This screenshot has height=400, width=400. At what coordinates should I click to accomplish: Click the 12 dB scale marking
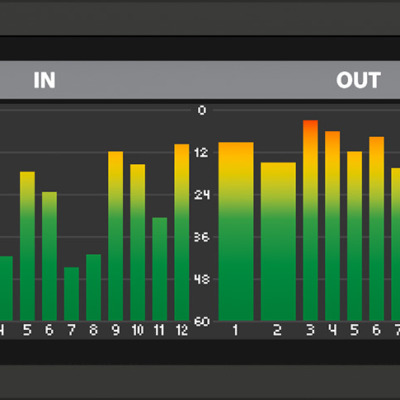[202, 153]
